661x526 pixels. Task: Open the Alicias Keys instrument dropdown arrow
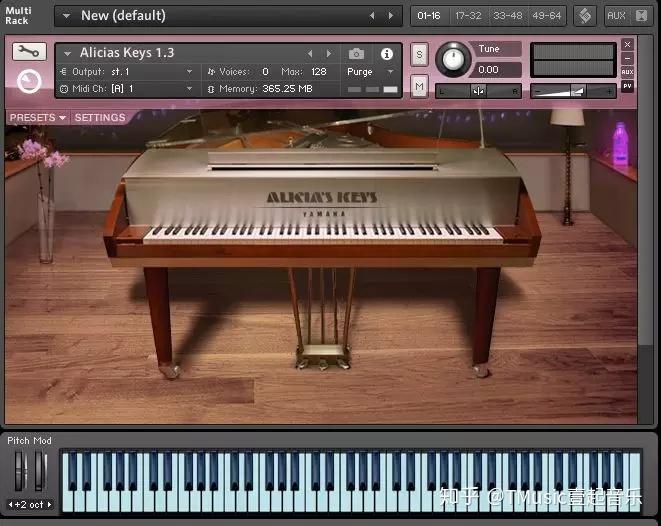(67, 54)
